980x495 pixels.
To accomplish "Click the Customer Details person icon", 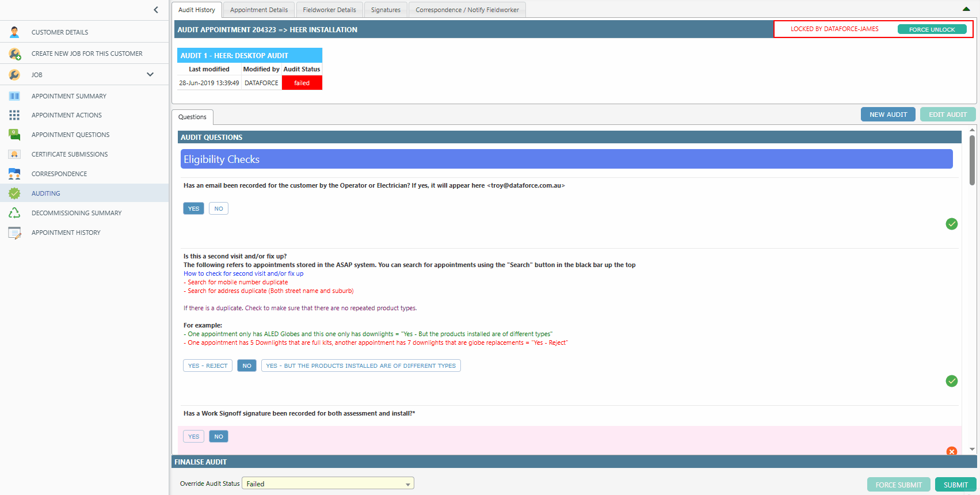I will click(x=14, y=32).
